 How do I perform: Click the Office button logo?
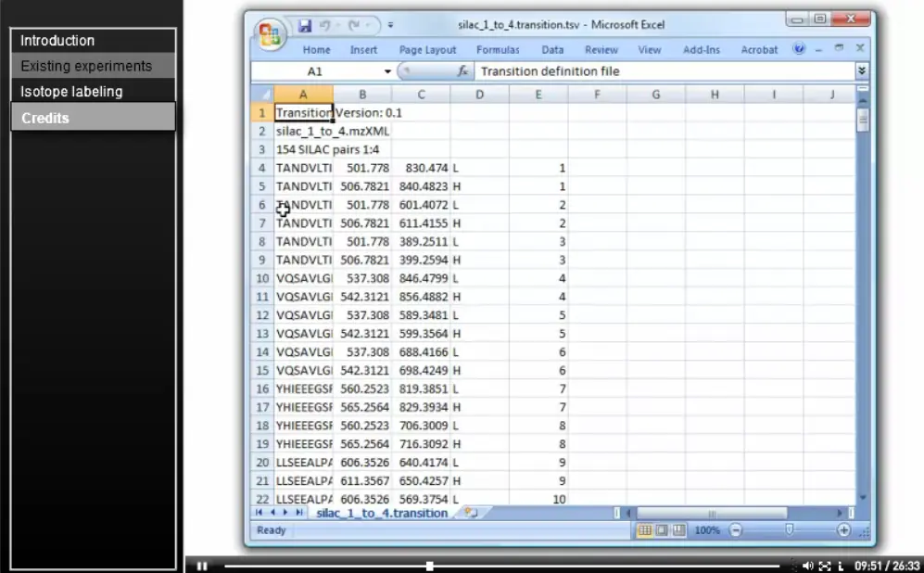pyautogui.click(x=270, y=35)
